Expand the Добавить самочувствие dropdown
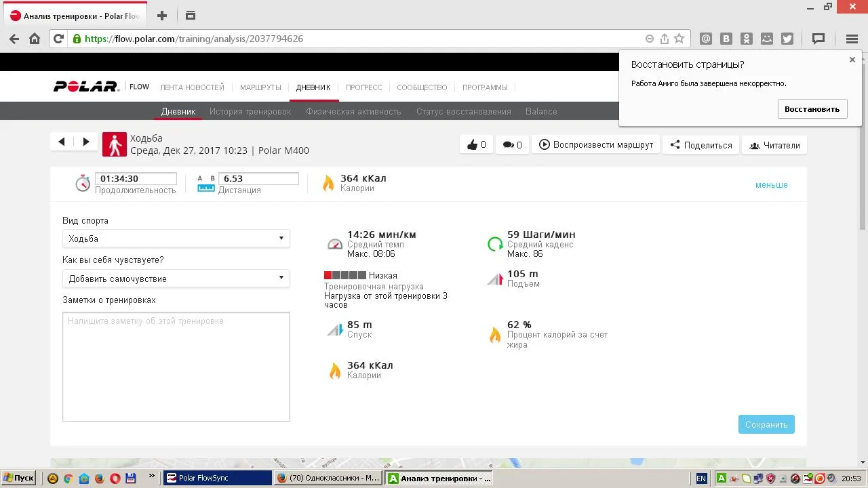868x488 pixels. coord(176,279)
